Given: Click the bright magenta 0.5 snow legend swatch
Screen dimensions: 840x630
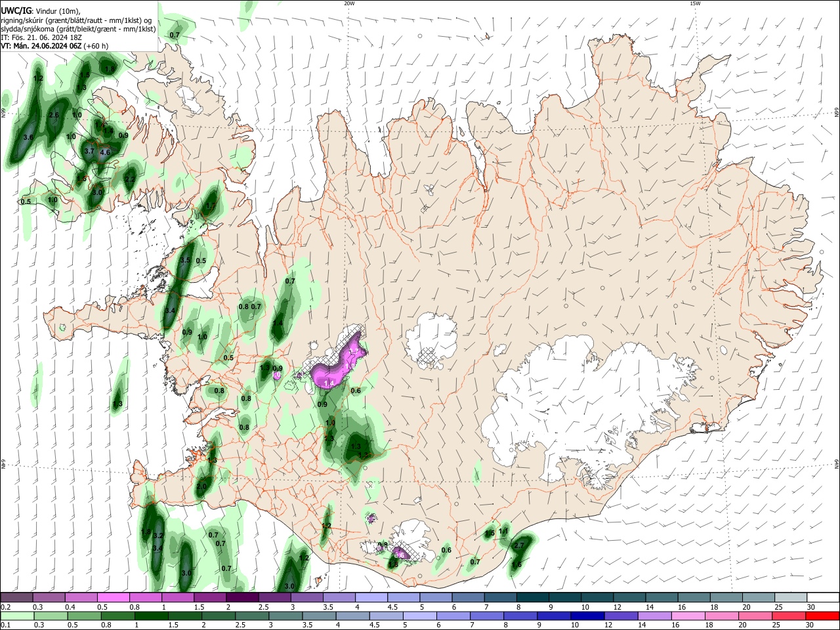Looking at the screenshot, I should click(113, 598).
